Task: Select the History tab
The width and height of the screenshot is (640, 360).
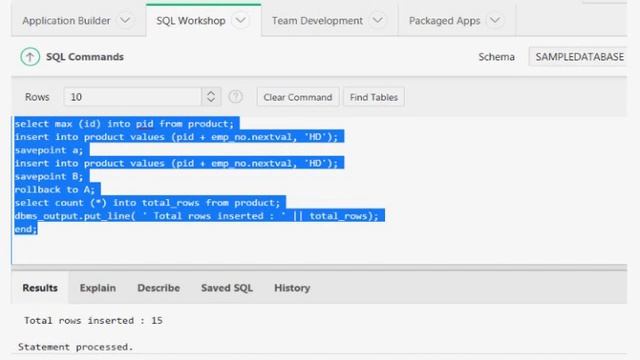Action: [x=292, y=288]
